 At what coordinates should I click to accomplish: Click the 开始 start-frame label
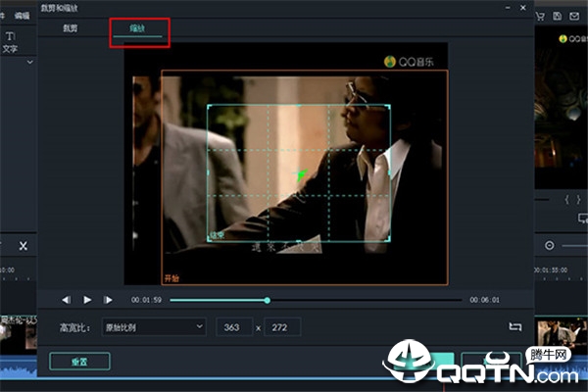tap(171, 278)
